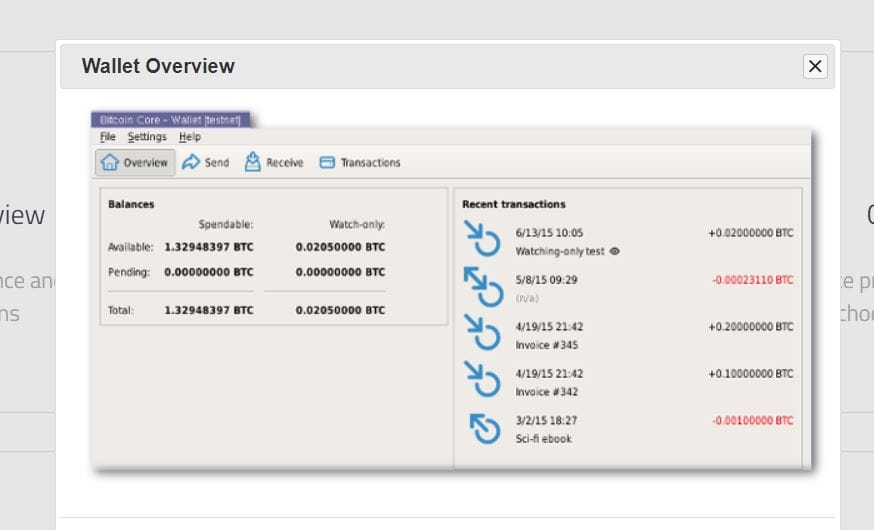Viewport: 874px width, 530px height.
Task: Click the total spendable 1.32948397 BTC
Action: 208,311
